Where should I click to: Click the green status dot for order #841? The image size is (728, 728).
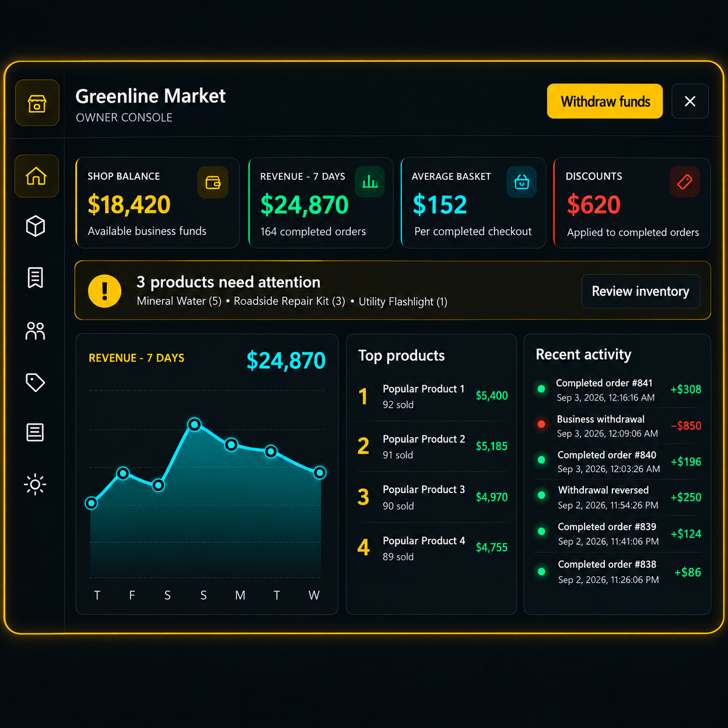click(542, 389)
